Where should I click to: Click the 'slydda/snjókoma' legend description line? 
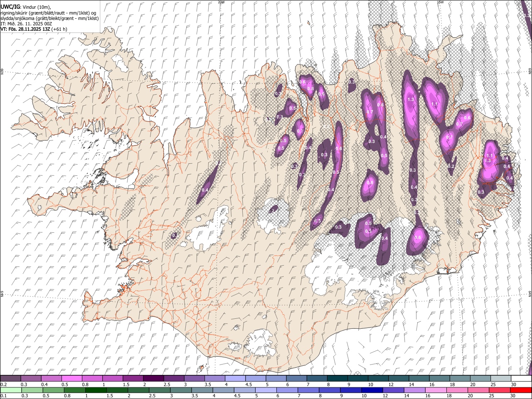click(49, 18)
